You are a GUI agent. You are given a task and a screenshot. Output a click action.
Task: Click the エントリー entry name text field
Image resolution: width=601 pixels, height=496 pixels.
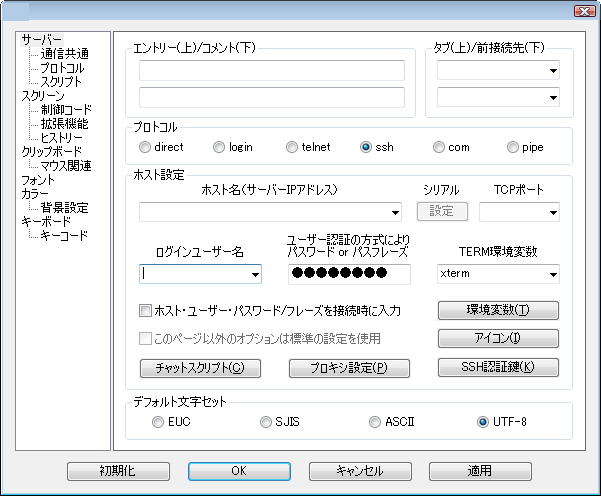click(x=271, y=70)
